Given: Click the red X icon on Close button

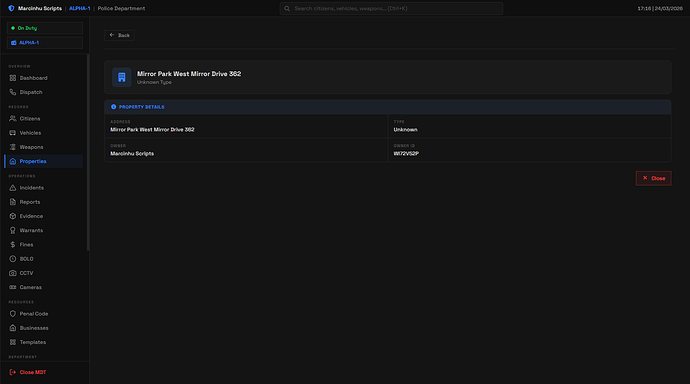Looking at the screenshot, I should point(645,178).
